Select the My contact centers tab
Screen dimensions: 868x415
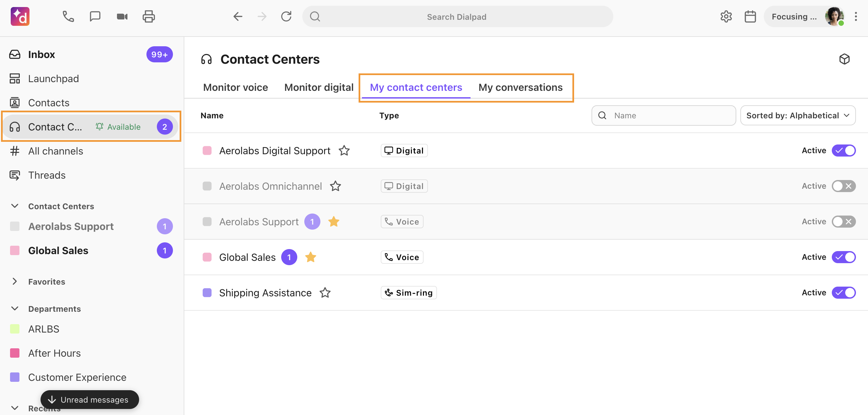pos(416,87)
